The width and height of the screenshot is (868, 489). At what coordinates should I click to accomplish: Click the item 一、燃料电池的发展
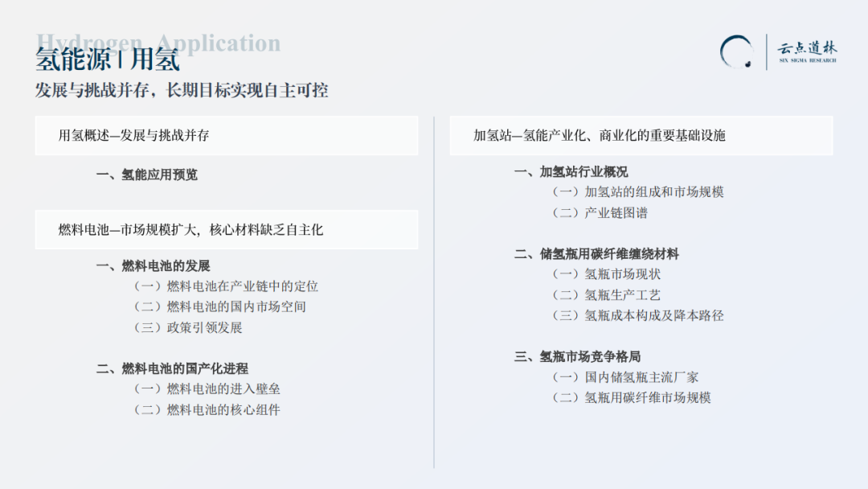pyautogui.click(x=153, y=266)
